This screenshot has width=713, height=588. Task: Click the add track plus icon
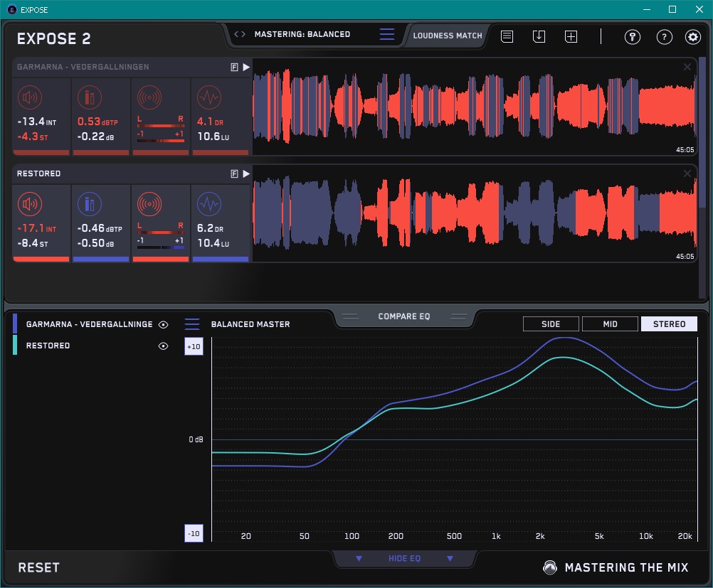pyautogui.click(x=571, y=36)
